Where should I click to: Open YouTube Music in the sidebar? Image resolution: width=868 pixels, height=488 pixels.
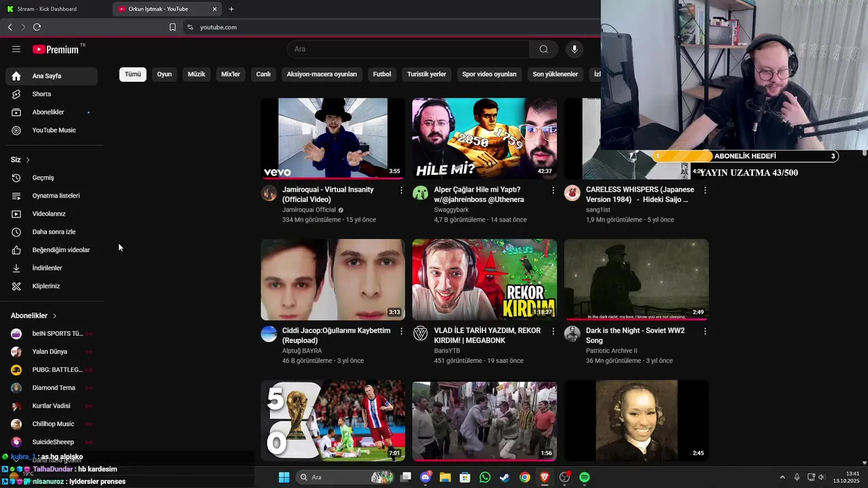point(52,130)
